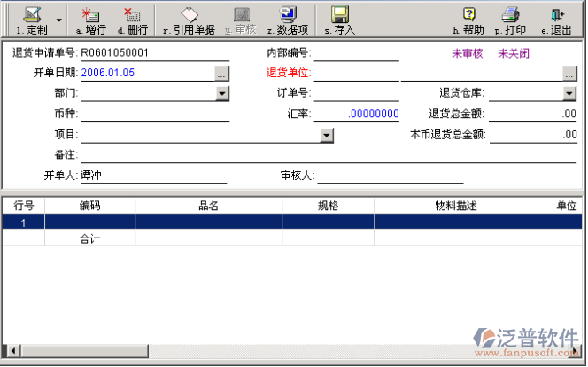
Task: Open the 数据项 data items icon
Action: [288, 15]
